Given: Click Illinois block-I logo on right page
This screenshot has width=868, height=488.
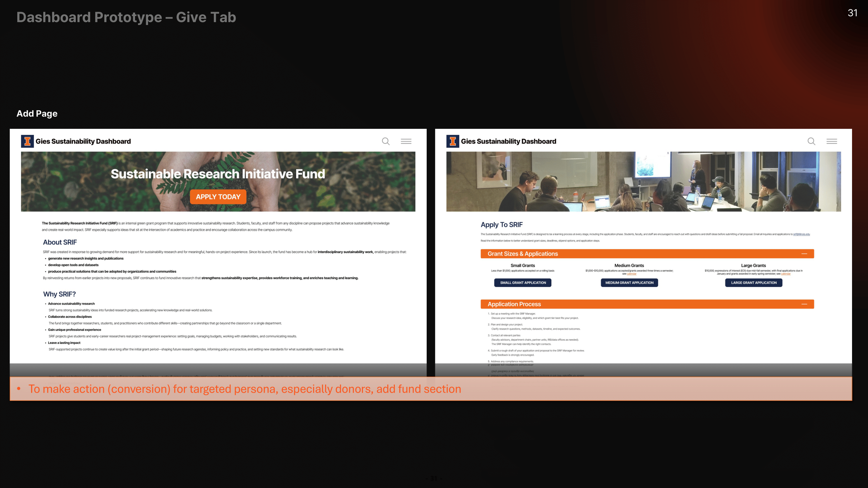Looking at the screenshot, I should 453,141.
